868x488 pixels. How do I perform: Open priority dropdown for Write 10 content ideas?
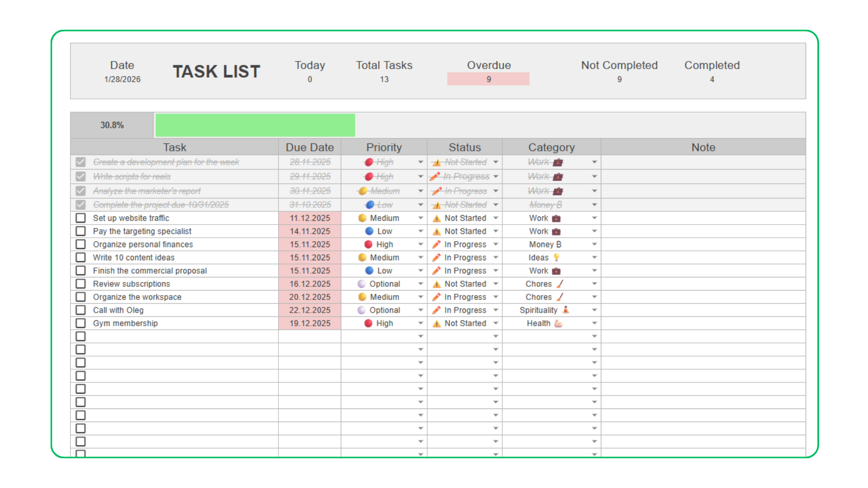(420, 258)
